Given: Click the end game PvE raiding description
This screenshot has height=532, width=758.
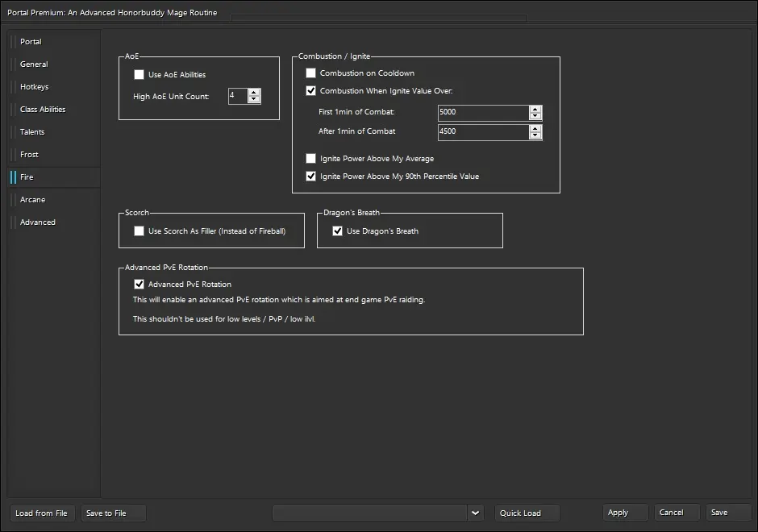Looking at the screenshot, I should [x=279, y=300].
